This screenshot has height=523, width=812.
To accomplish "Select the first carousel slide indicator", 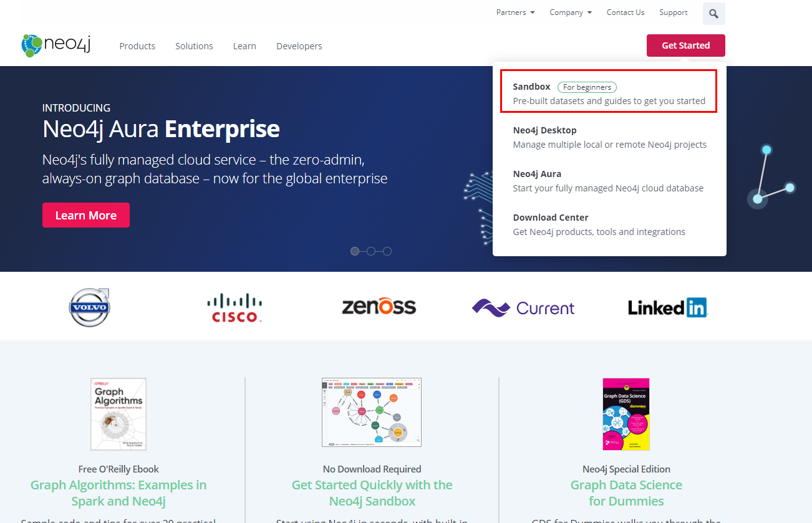I will coord(355,251).
